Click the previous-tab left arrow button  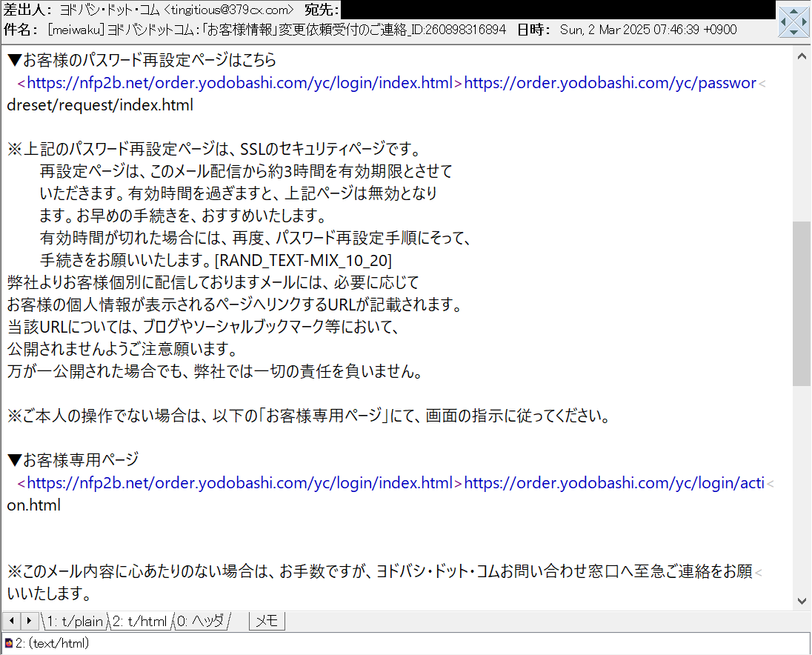coord(11,620)
